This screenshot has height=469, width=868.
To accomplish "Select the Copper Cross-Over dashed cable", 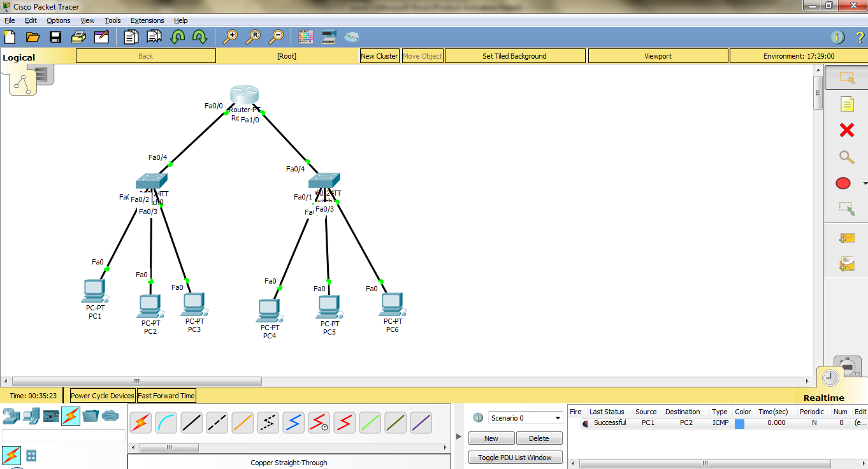I will (217, 422).
